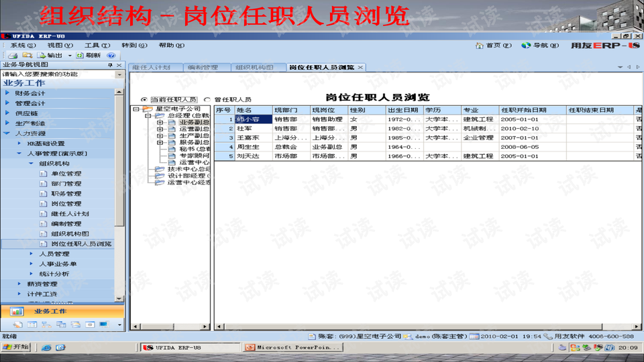
Task: Click the 导航 navigation button
Action: coord(541,46)
